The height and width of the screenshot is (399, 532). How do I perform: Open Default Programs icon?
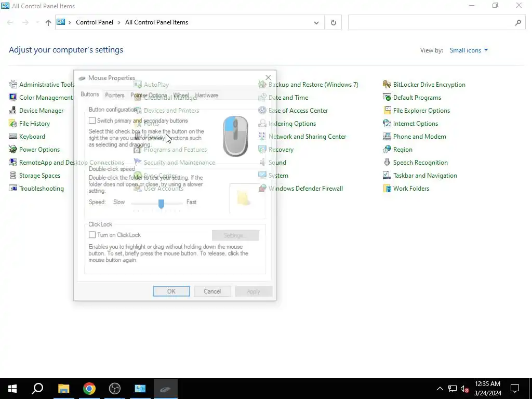pyautogui.click(x=387, y=97)
